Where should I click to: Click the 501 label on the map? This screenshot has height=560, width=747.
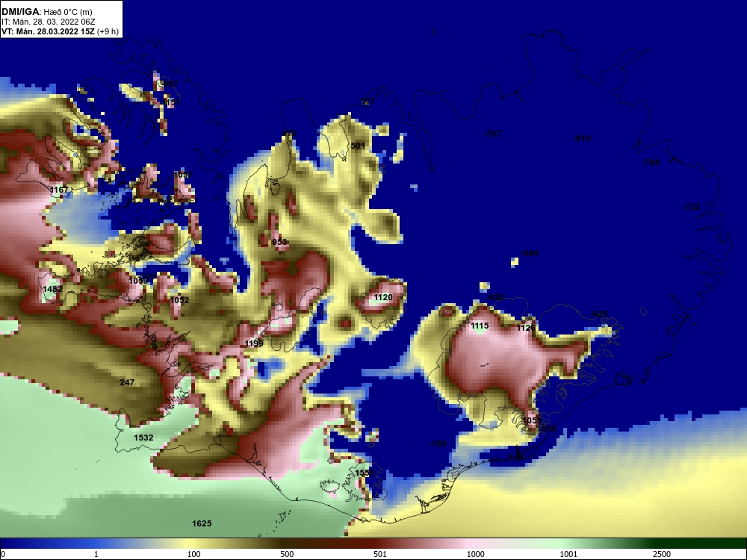point(358,146)
